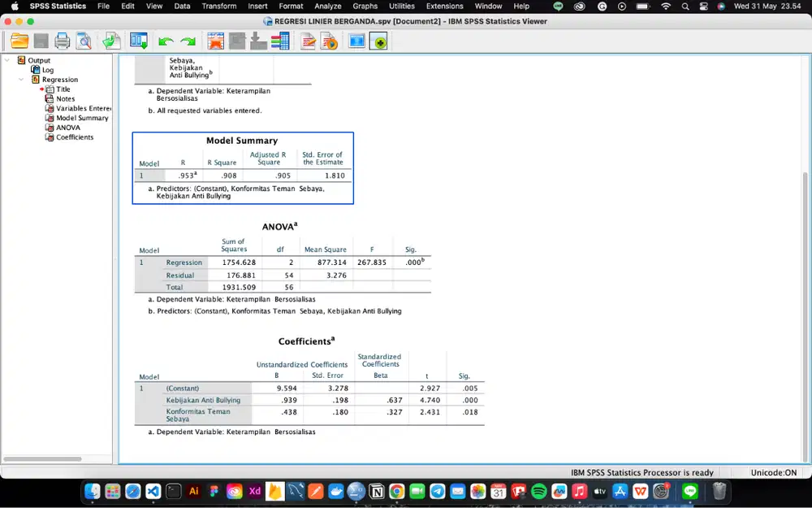The image size is (812, 508).
Task: Open the Transform menu
Action: (219, 7)
